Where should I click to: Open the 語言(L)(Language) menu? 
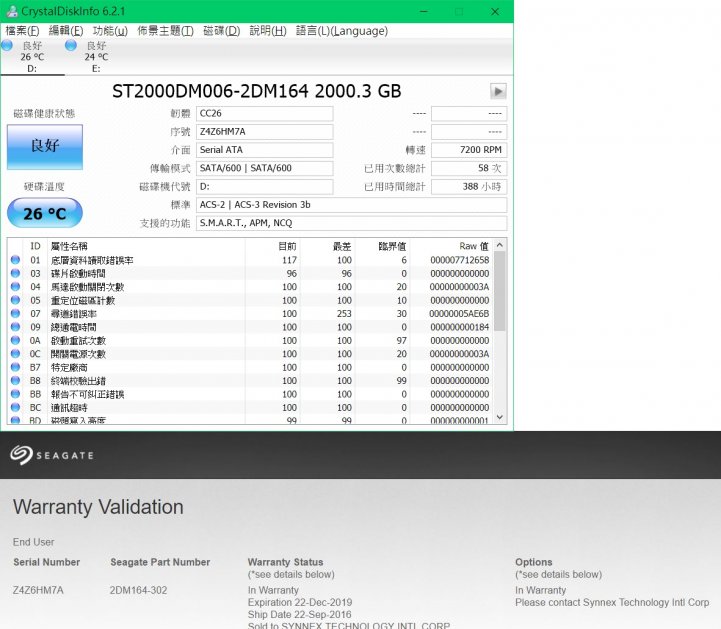(342, 31)
